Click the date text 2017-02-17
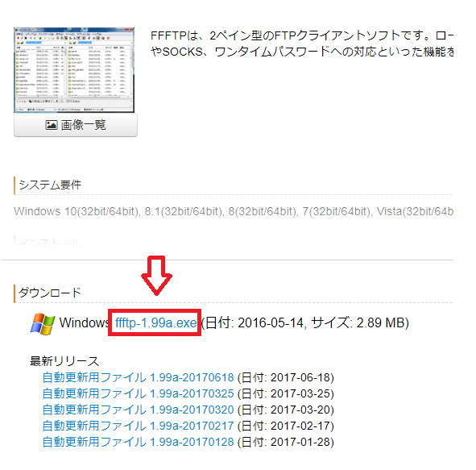 tap(286, 426)
